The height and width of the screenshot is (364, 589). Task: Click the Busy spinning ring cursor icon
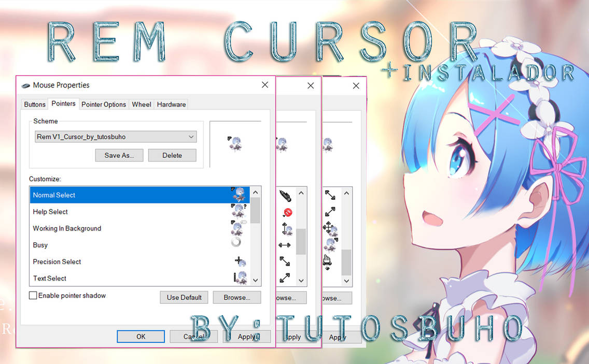click(x=236, y=242)
